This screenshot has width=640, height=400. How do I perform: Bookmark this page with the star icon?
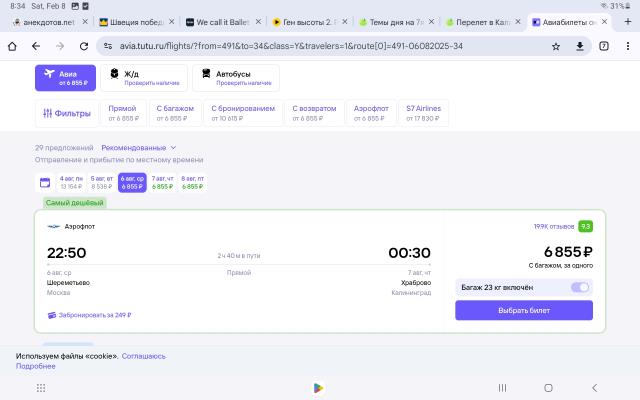coord(555,46)
